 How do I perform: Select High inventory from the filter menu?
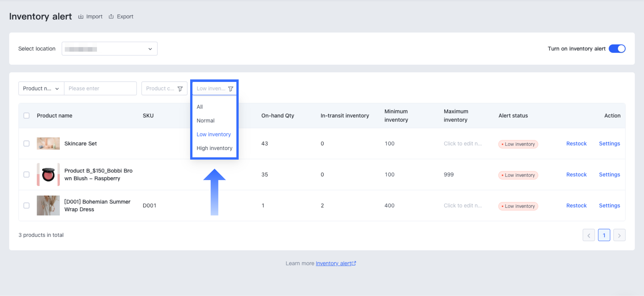click(214, 148)
